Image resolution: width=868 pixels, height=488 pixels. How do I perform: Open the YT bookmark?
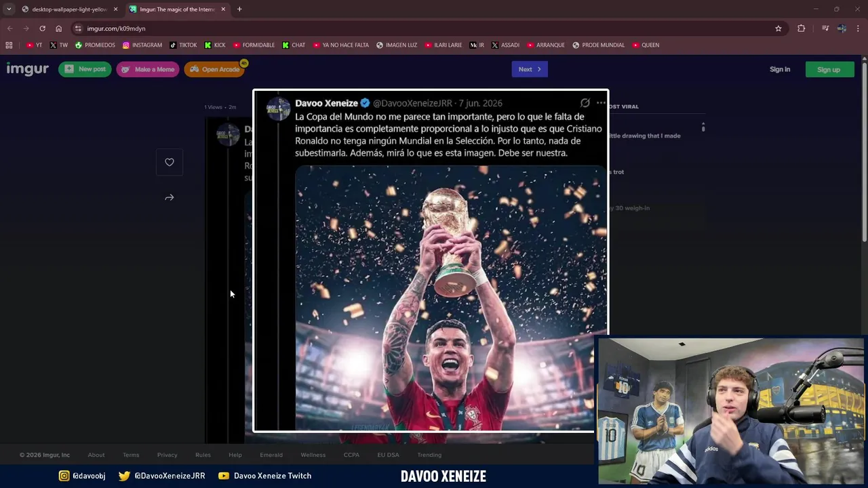tap(35, 45)
